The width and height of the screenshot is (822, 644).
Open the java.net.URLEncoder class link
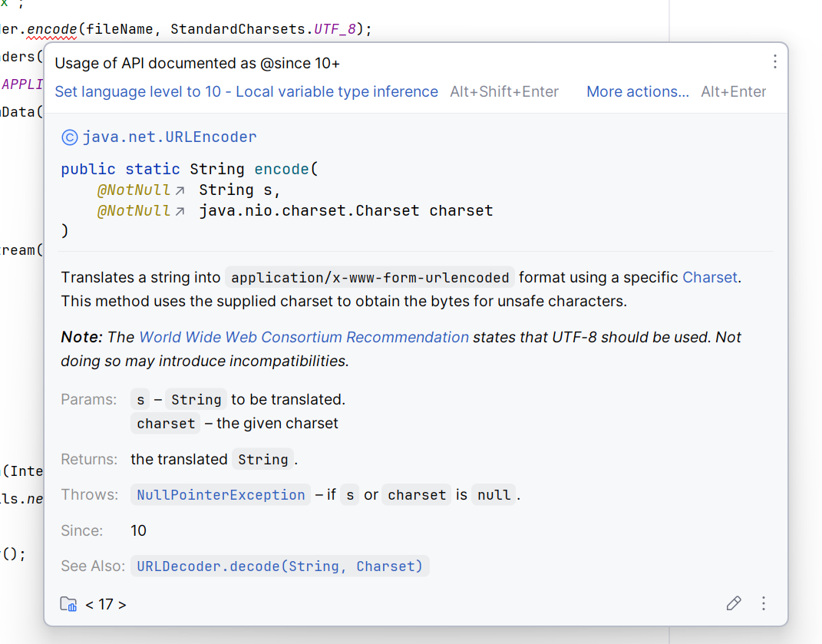click(x=170, y=137)
